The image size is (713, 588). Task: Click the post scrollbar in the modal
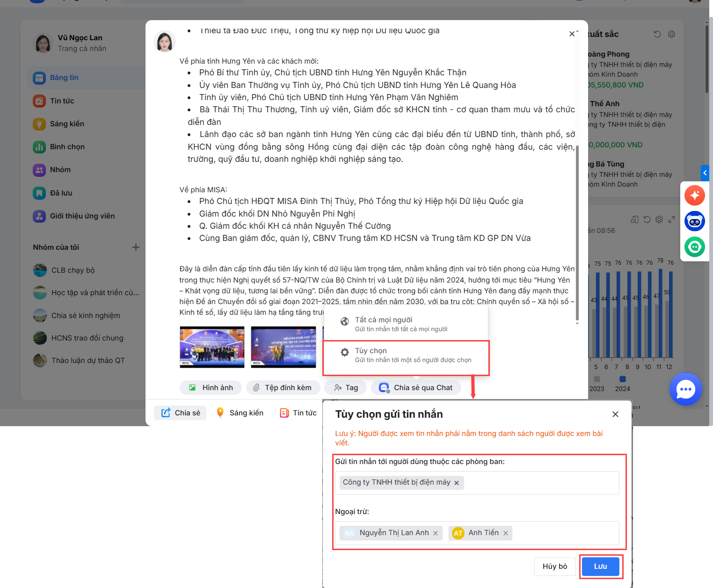coord(577,233)
